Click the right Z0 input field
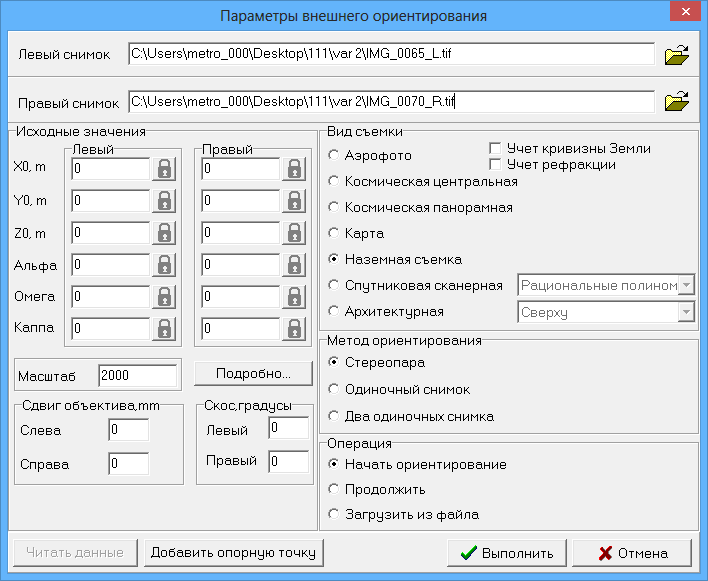Screen dimensions: 708x581 (241, 233)
